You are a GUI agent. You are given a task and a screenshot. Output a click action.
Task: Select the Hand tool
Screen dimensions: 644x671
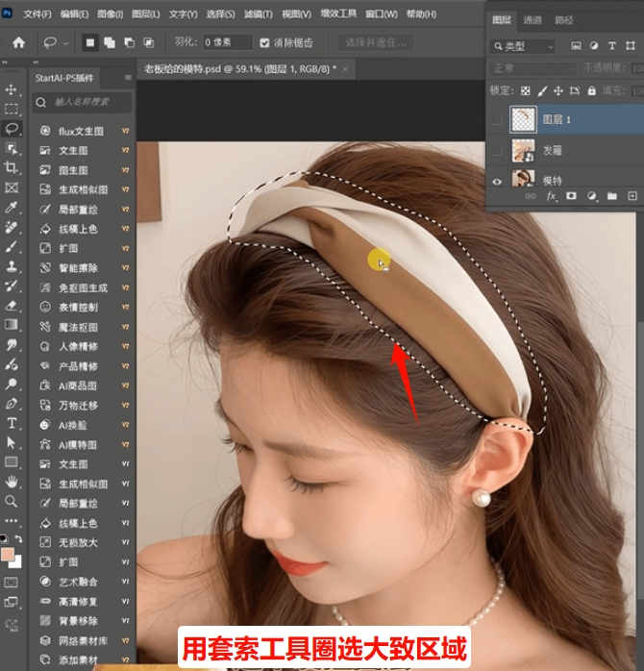coord(12,482)
